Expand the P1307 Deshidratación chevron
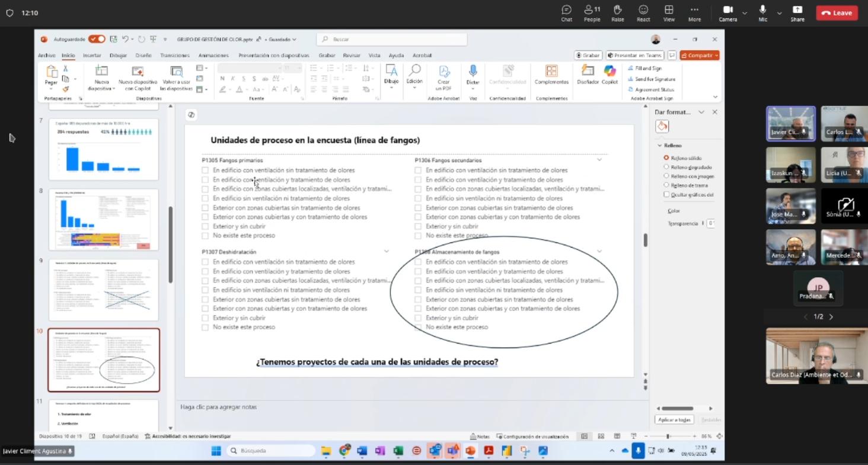The height and width of the screenshot is (465, 868). (387, 251)
